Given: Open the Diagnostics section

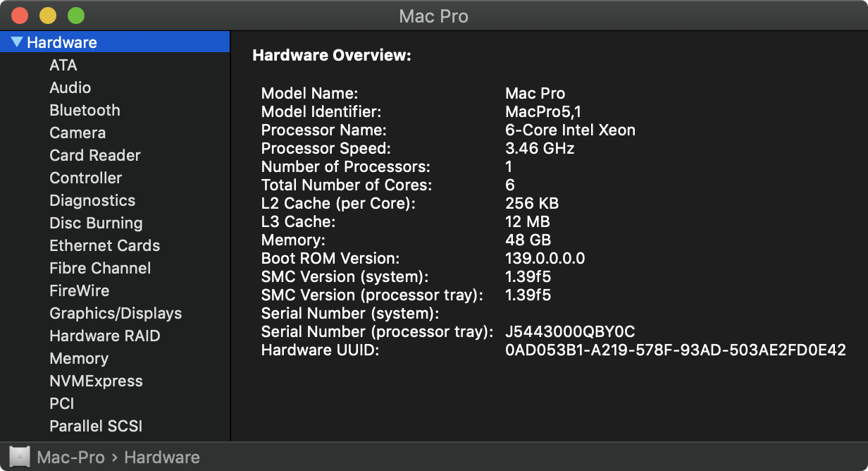Looking at the screenshot, I should (x=92, y=200).
